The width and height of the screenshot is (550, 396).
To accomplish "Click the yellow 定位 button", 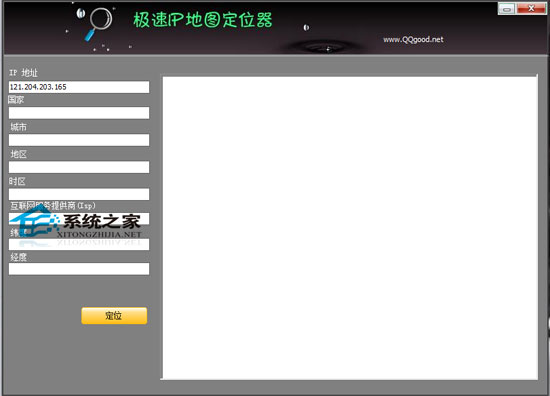I will click(x=114, y=316).
